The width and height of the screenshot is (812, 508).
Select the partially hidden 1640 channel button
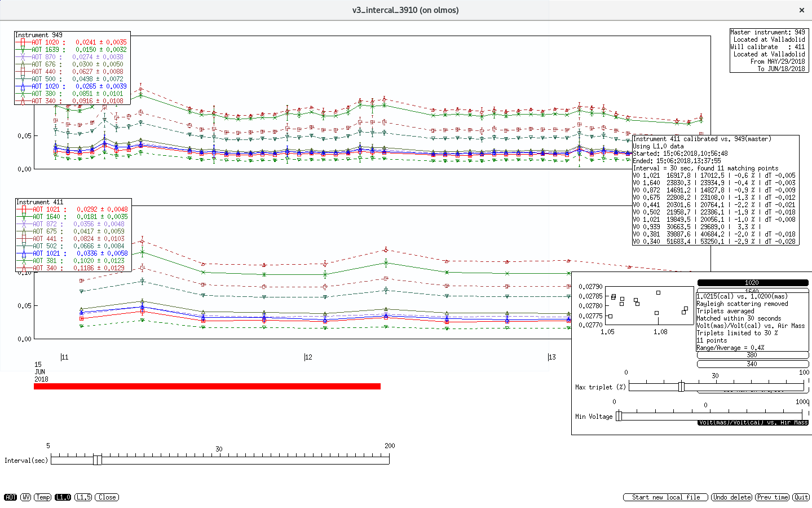pyautogui.click(x=752, y=291)
